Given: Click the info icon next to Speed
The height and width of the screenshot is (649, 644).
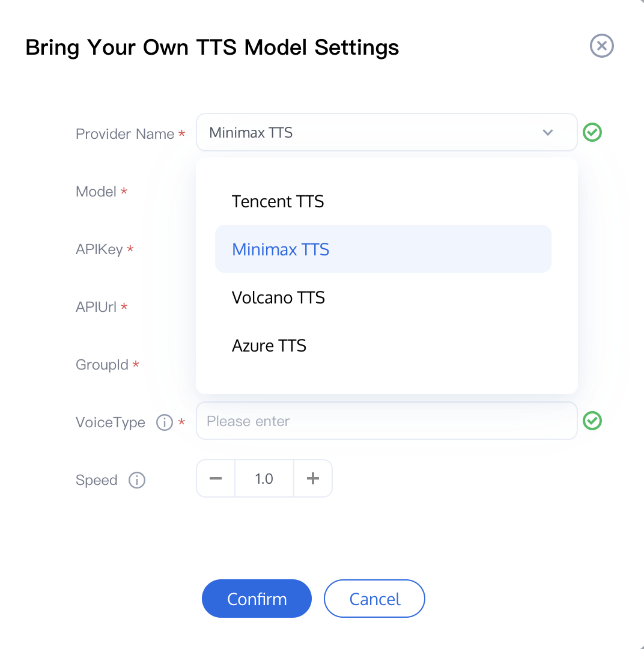Looking at the screenshot, I should [137, 480].
